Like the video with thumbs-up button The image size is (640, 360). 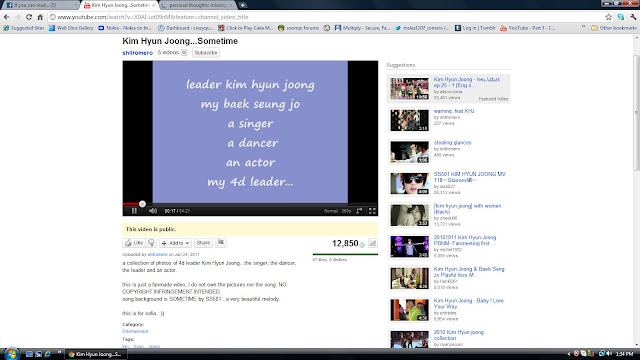point(134,243)
